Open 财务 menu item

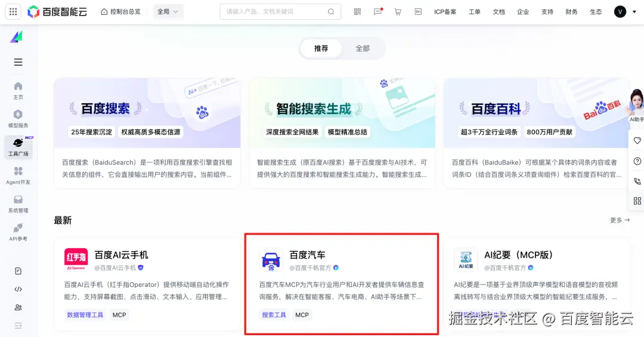[x=571, y=12]
